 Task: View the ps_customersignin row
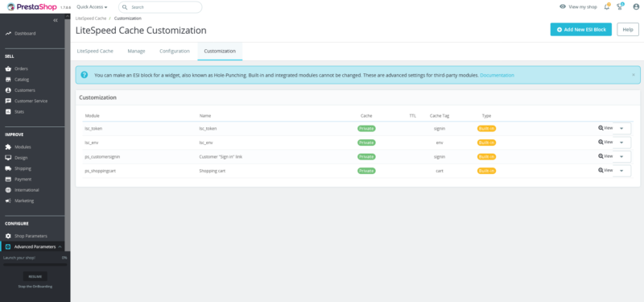pos(605,156)
